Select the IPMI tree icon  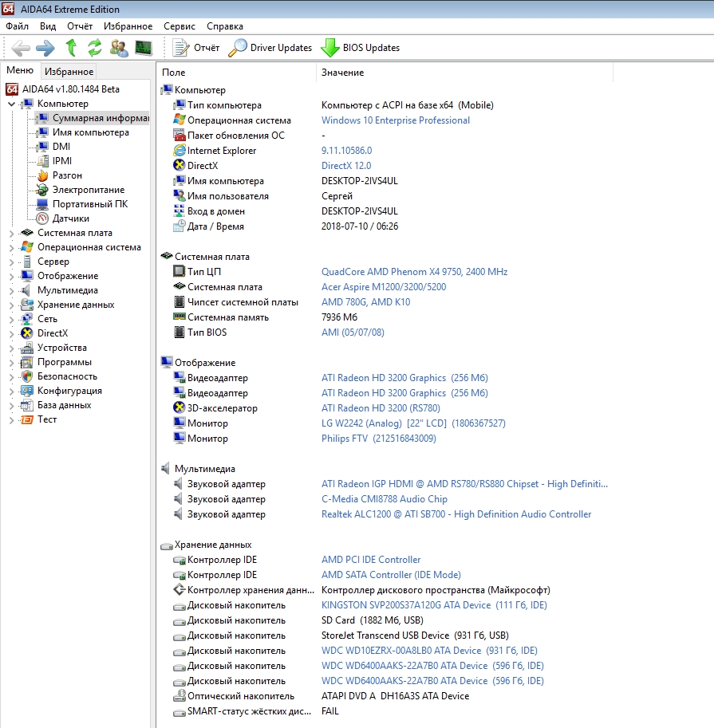tap(43, 161)
